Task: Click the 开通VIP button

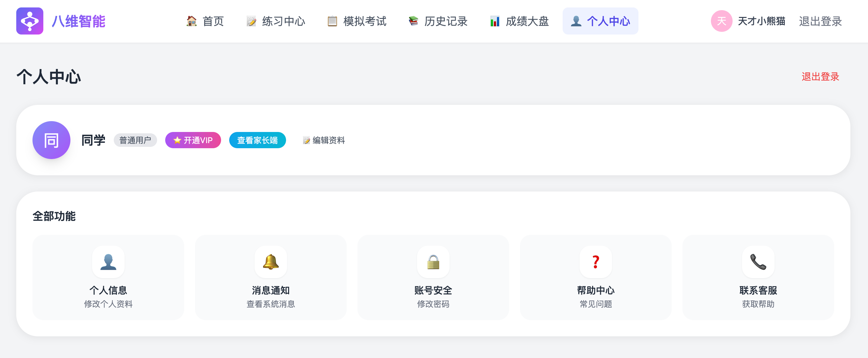Action: pos(193,140)
